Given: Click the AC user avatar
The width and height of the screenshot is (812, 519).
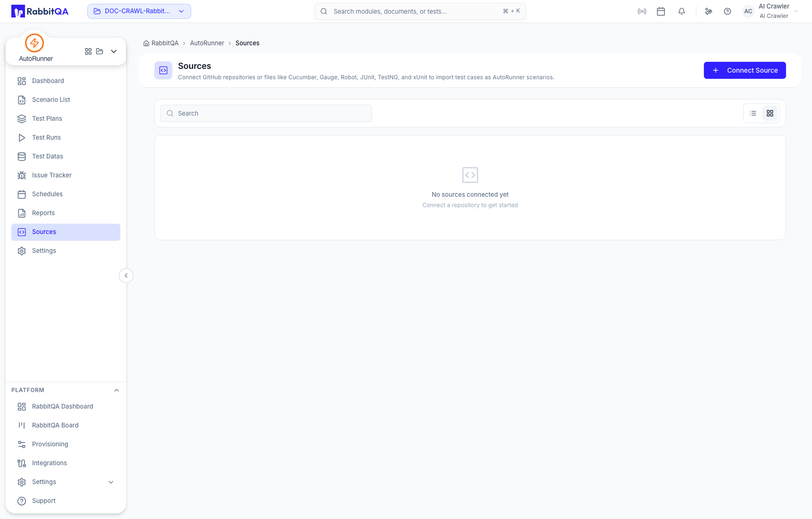Looking at the screenshot, I should point(748,11).
